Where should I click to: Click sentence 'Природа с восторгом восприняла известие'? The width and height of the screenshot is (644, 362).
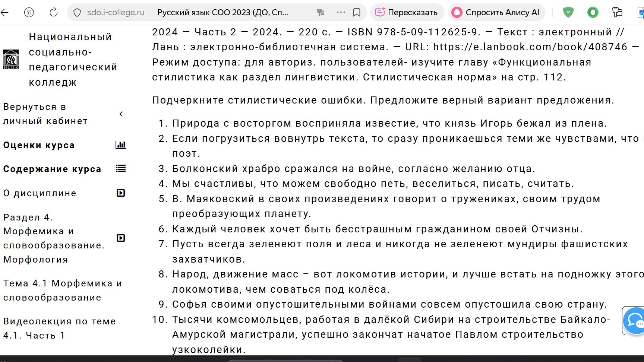389,123
